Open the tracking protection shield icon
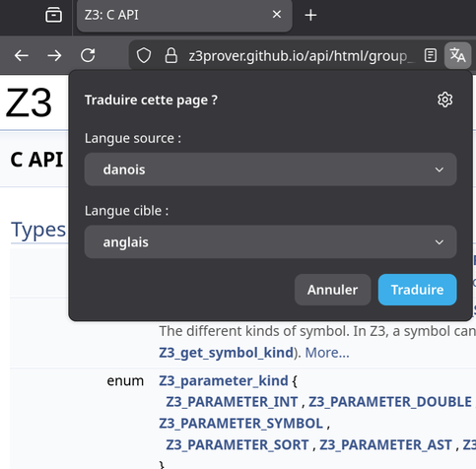This screenshot has height=469, width=476. click(144, 55)
